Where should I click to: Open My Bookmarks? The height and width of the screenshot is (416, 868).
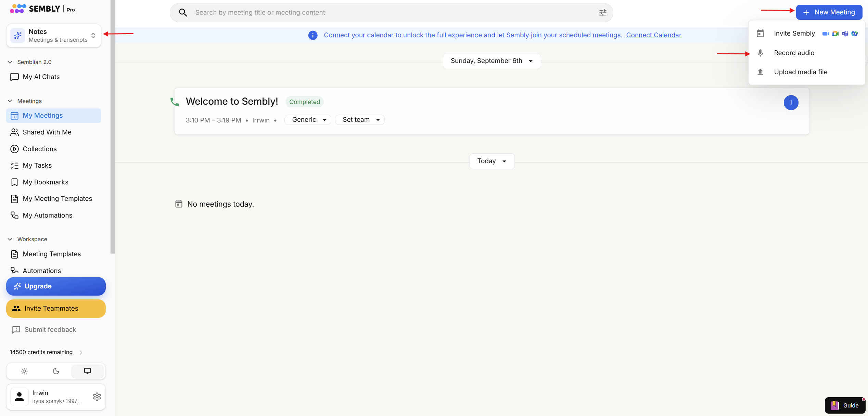coord(54,182)
